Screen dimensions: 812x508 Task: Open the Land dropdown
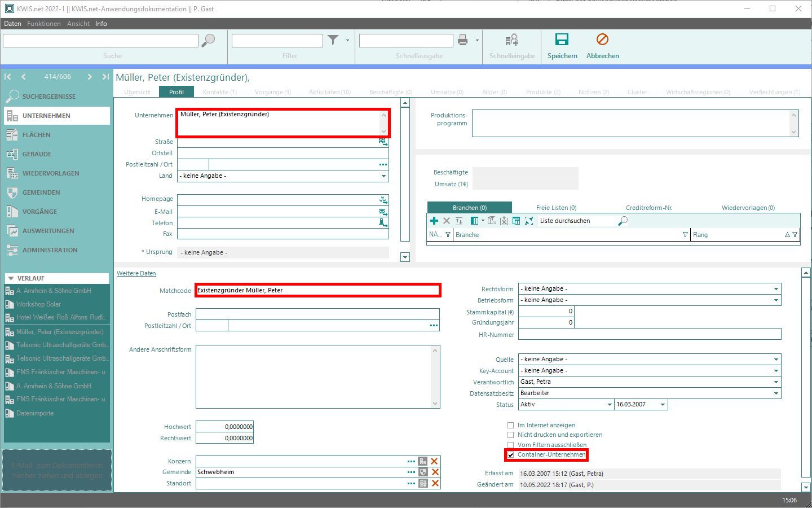(x=383, y=176)
